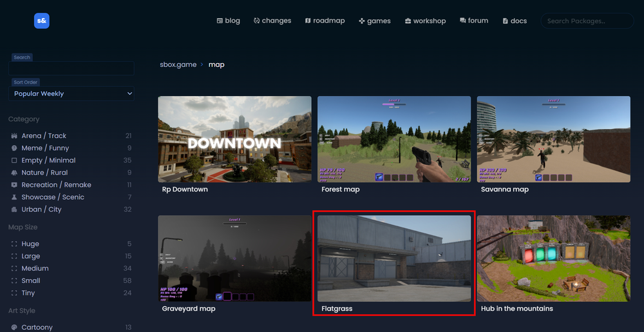Click the Graveyard map title text

(x=189, y=309)
